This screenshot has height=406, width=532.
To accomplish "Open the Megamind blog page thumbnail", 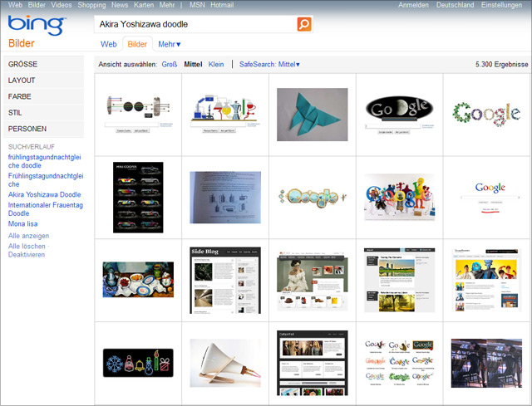I will click(x=486, y=280).
